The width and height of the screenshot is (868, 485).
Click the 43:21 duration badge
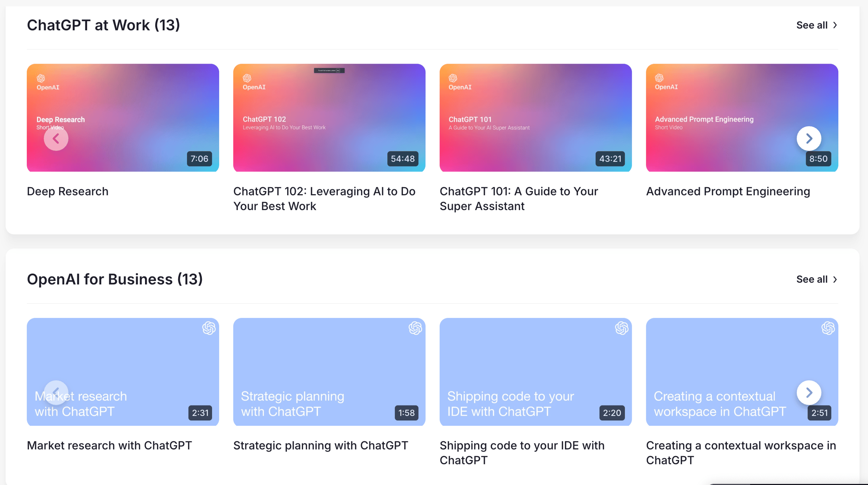pos(610,159)
